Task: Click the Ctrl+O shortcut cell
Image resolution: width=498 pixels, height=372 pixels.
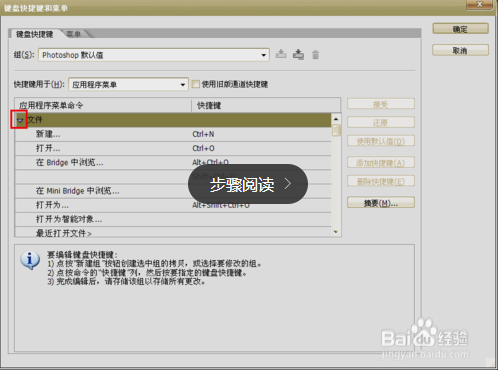Action: (203, 148)
